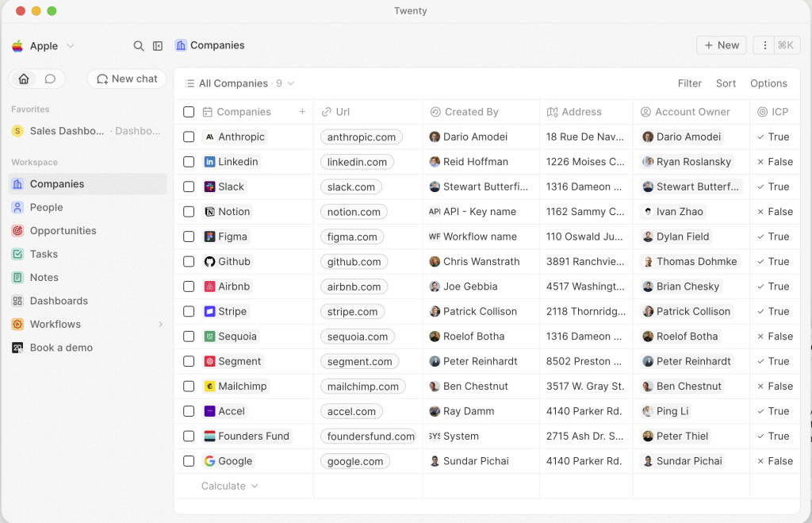
Task: Click the Slack company logo icon
Action: (209, 187)
